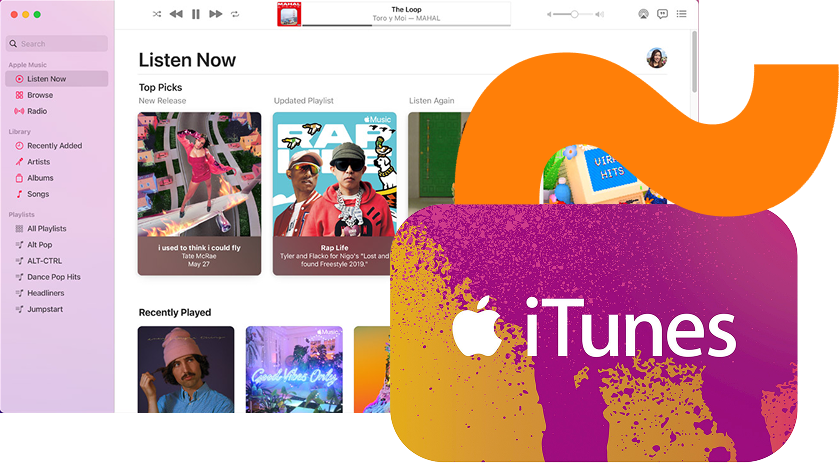Seek within The Loop progress bar
Screen dimensions: 839x463
tap(406, 25)
